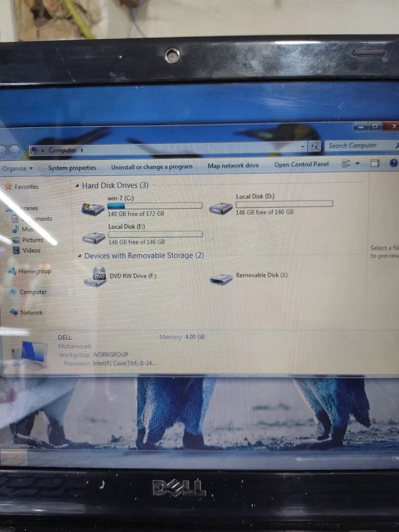Collapse the Hard Disk Drives group
The image size is (399, 532).
[77, 186]
